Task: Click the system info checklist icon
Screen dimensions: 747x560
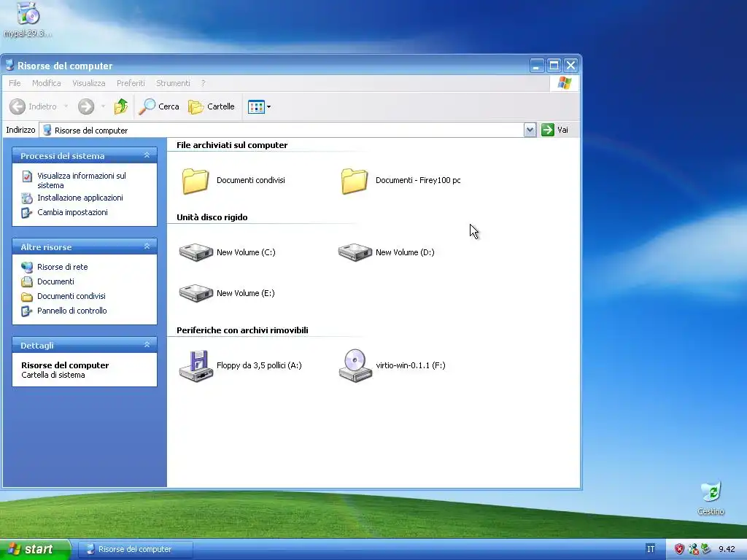Action: 27,176
